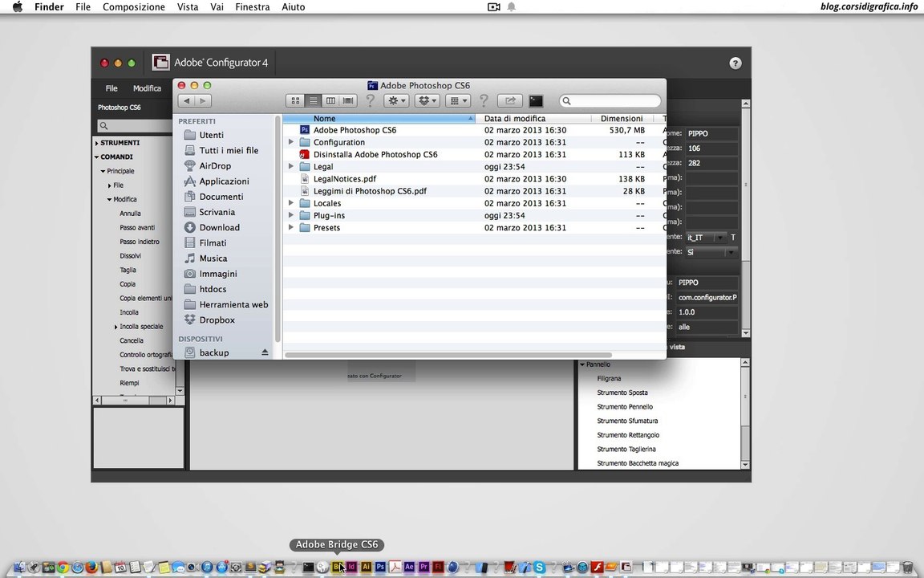
Task: Open Notification Center bell icon
Action: point(512,7)
